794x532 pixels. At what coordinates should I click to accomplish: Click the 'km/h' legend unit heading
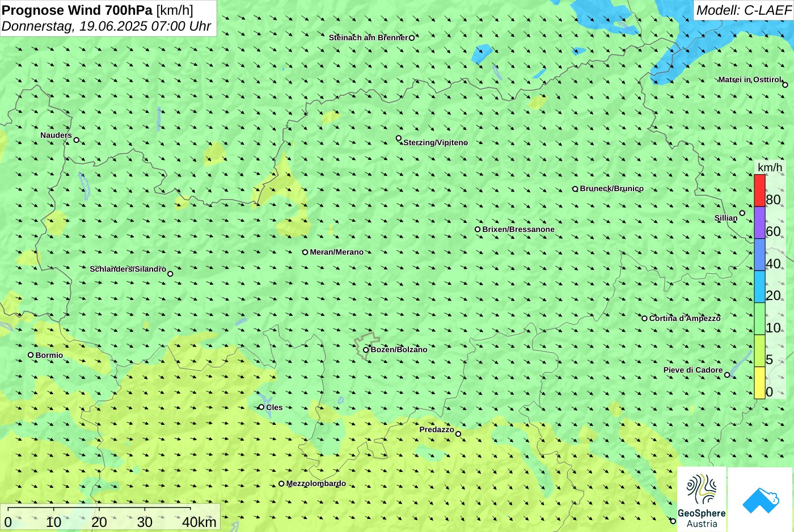pos(770,167)
